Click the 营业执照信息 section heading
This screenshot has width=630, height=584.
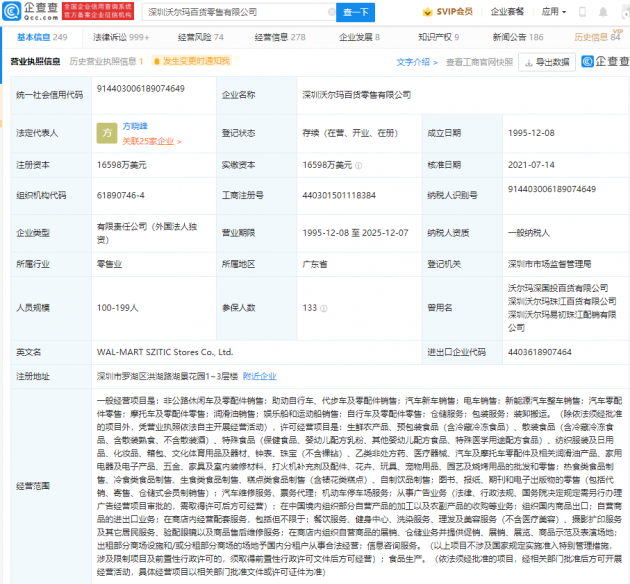[35, 61]
